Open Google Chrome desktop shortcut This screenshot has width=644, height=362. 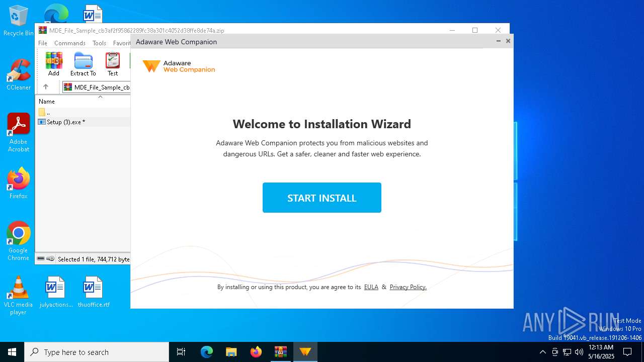[x=19, y=241]
